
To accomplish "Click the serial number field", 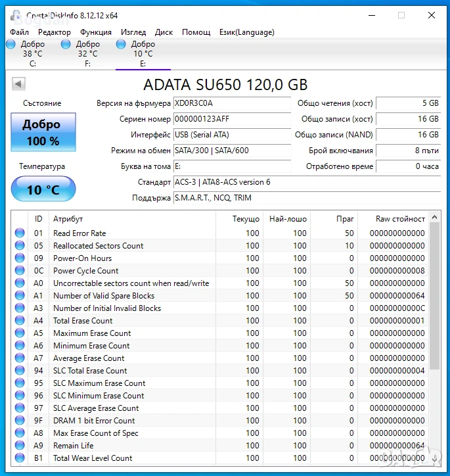I will click(x=231, y=119).
